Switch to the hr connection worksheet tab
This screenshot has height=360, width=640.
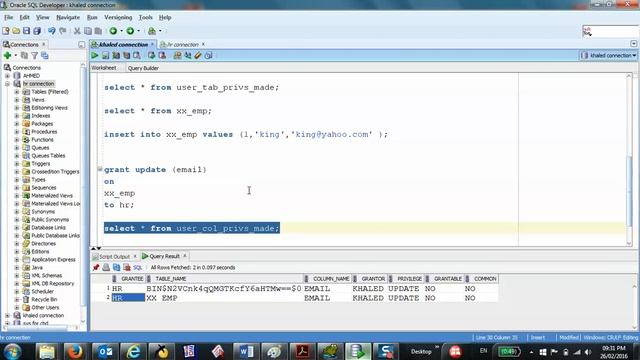pos(182,44)
